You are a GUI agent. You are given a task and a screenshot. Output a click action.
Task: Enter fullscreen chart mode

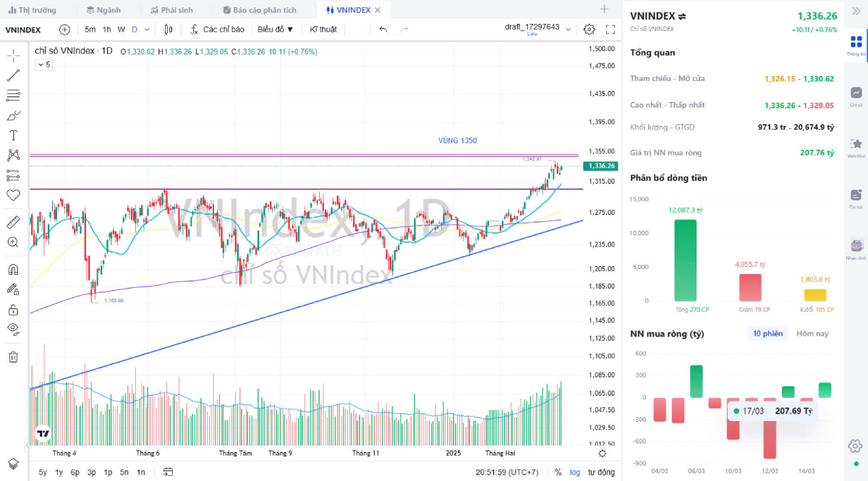pos(610,30)
